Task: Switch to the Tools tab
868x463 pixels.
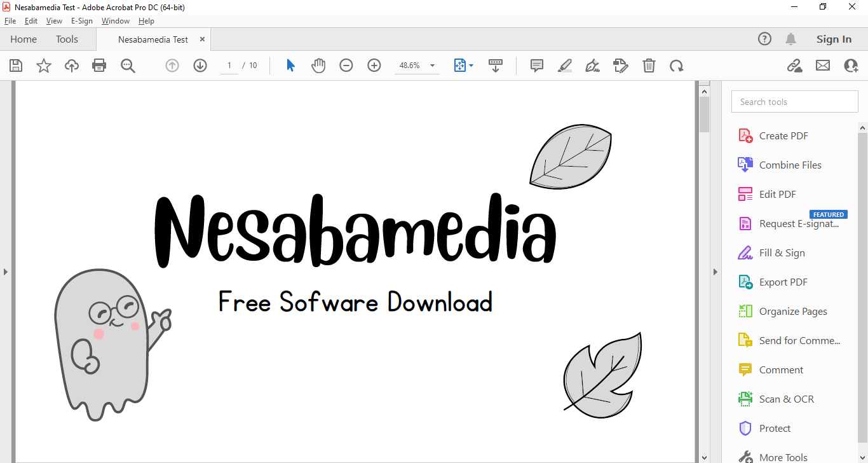Action: (67, 39)
